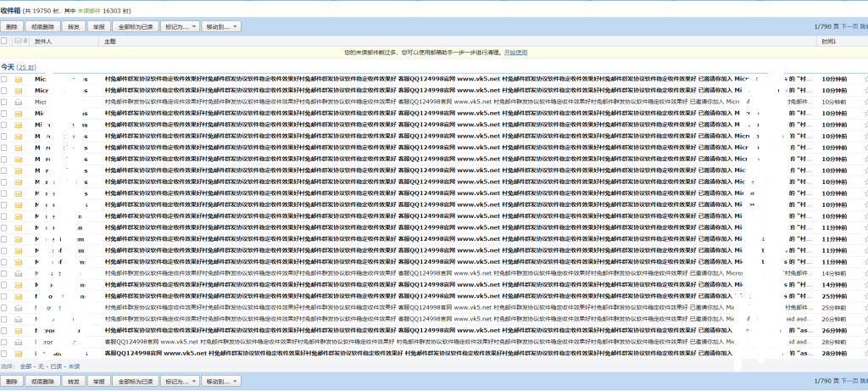Screen dimensions: 868x391
Task: Sort by the 发件人 column header
Action: [x=42, y=41]
